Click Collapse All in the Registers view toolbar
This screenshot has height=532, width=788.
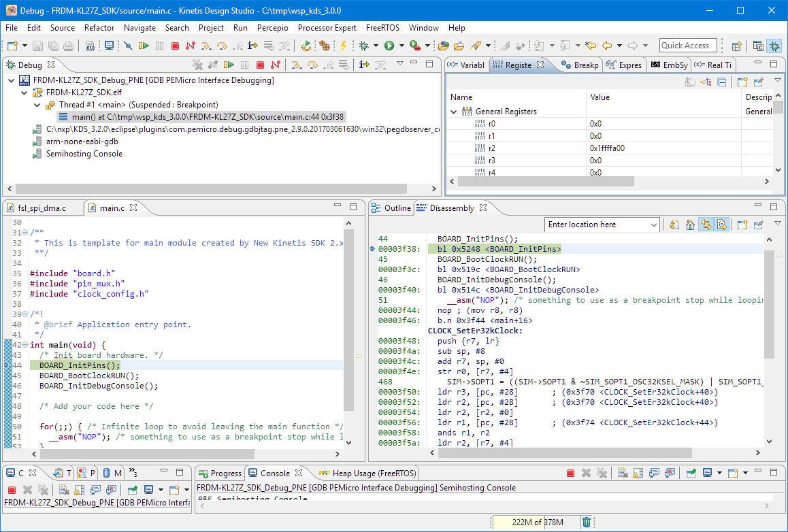(x=721, y=82)
